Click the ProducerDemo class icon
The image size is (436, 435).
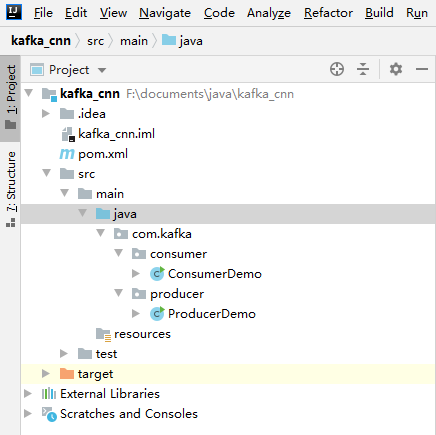[157, 314]
